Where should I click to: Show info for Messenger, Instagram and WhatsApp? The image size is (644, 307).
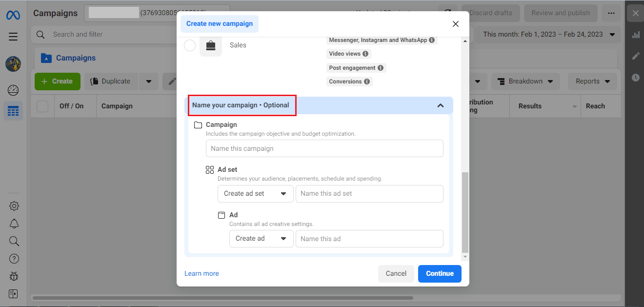(x=432, y=40)
